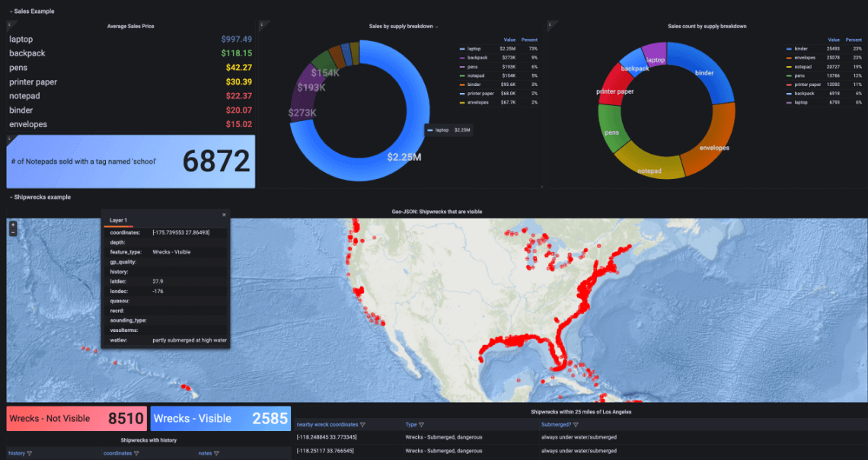This screenshot has height=460, width=868.
Task: Open the Sales by supply breakdown panel menu
Action: tap(436, 25)
